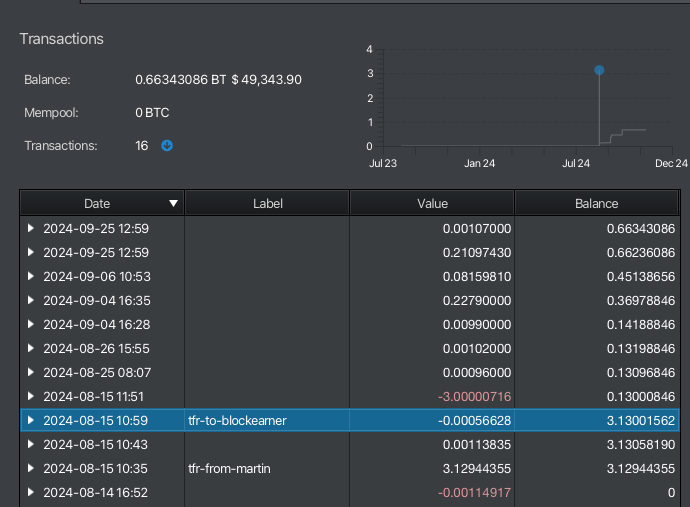The height and width of the screenshot is (507, 690).
Task: Expand the 2024-09-25 12:59 row with value 0.00107000
Action: pos(31,228)
